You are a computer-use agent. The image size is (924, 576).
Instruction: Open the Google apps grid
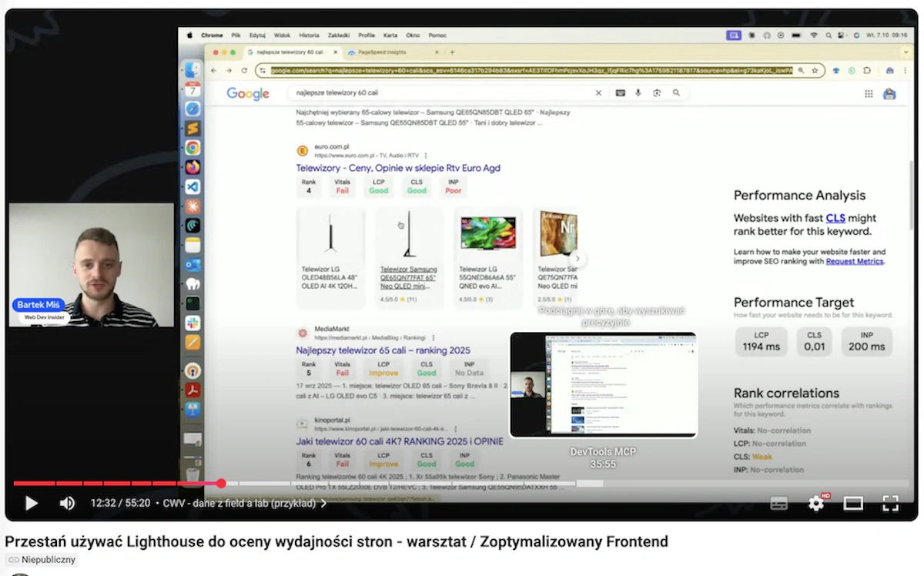869,94
